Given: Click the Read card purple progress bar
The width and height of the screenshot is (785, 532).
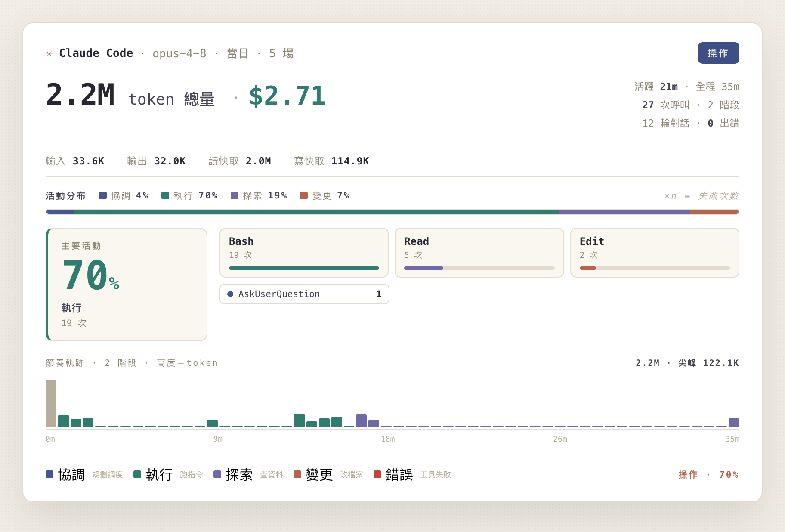Looking at the screenshot, I should (423, 268).
